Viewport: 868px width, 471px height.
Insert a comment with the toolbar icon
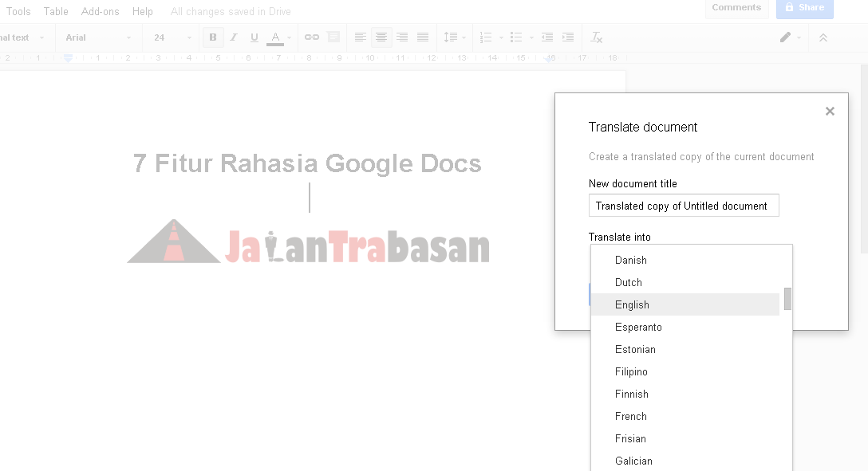tap(333, 37)
